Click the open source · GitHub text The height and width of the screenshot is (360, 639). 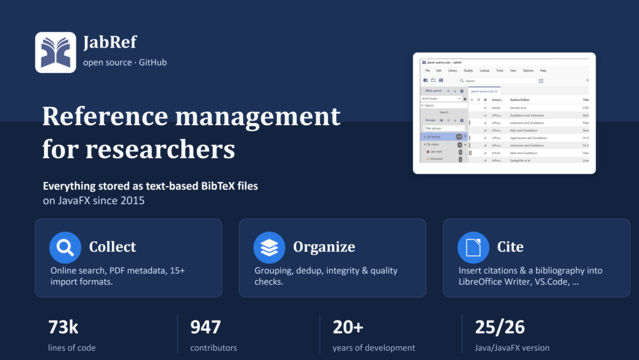(125, 62)
